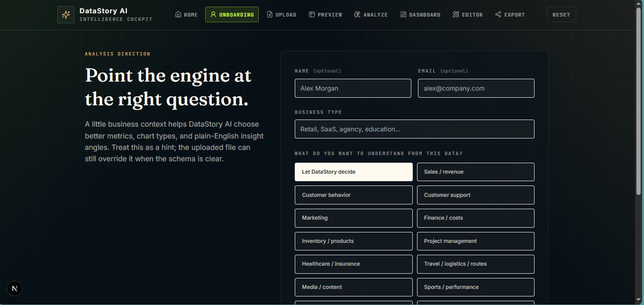Select the Marketing option
The width and height of the screenshot is (644, 305).
click(354, 218)
